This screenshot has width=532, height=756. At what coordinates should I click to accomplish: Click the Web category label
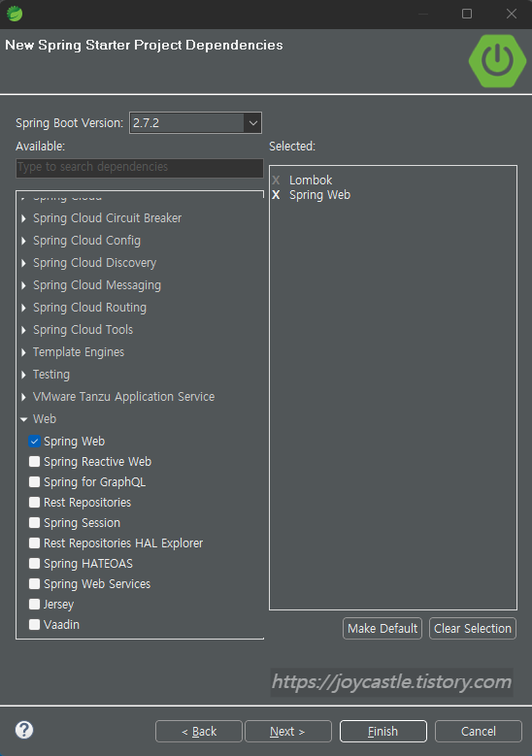click(x=45, y=419)
